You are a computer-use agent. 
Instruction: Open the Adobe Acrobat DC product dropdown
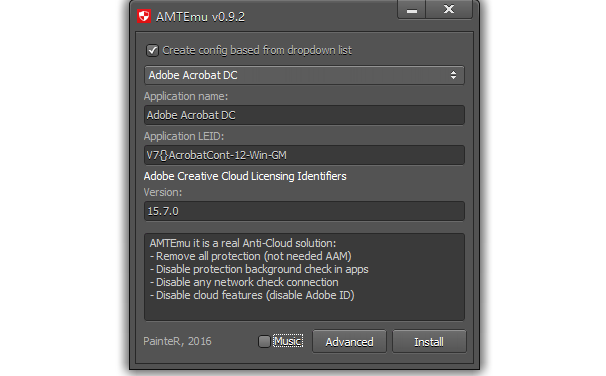tap(304, 75)
